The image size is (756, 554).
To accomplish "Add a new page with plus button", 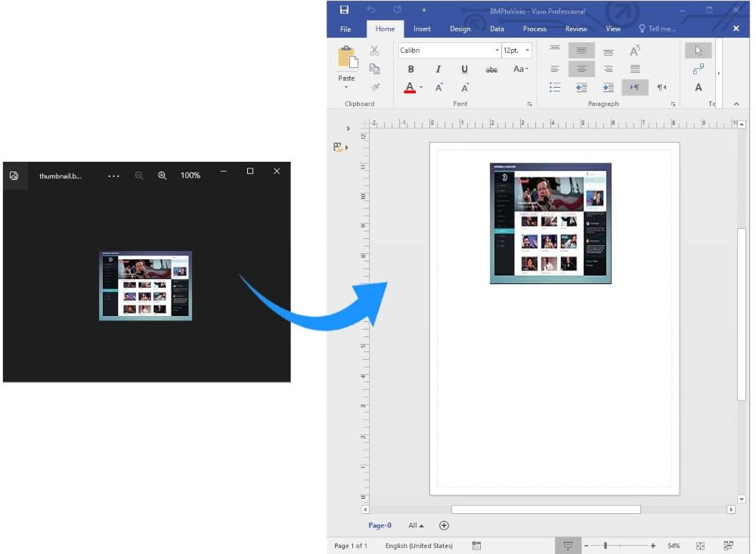I will [444, 525].
